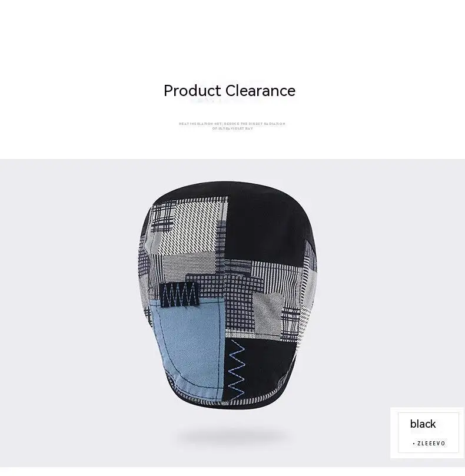Click the gray fine-dotted patch on cap left
Screen dimensions: 465x476
click(188, 266)
